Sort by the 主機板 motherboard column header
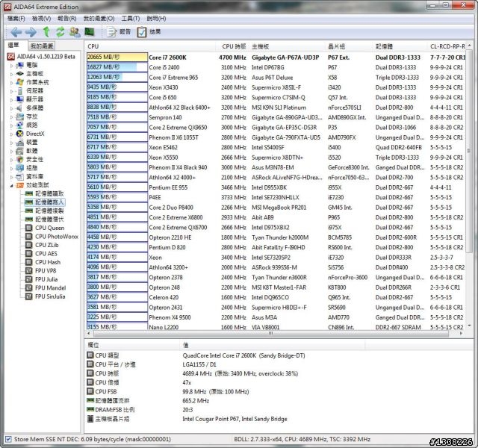Image resolution: width=478 pixels, height=448 pixels. [288, 46]
